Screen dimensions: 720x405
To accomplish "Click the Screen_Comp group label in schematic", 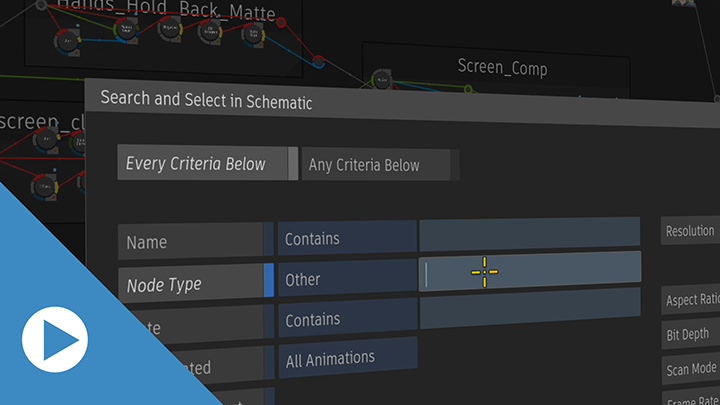I will coord(502,67).
